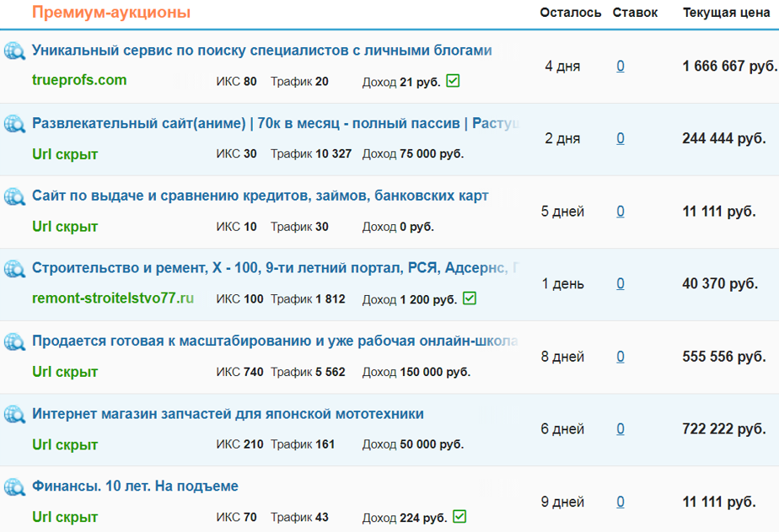This screenshot has height=532, width=779.
Task: Open 'Финансы. 10 лет. На подъеме' auction
Action: pyautogui.click(x=135, y=486)
